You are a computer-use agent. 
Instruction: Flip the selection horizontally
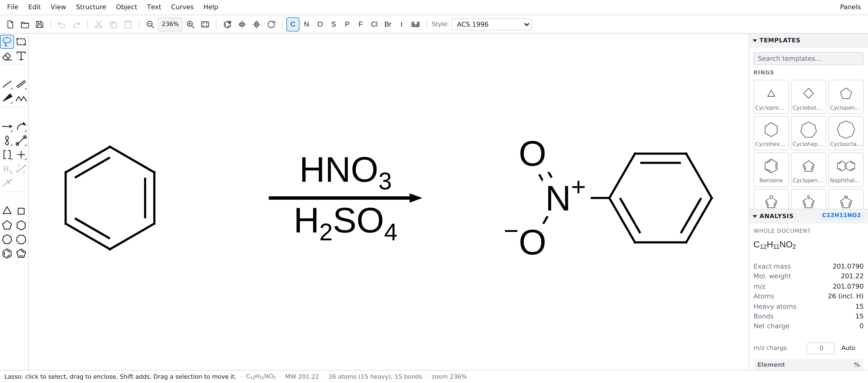pyautogui.click(x=242, y=24)
